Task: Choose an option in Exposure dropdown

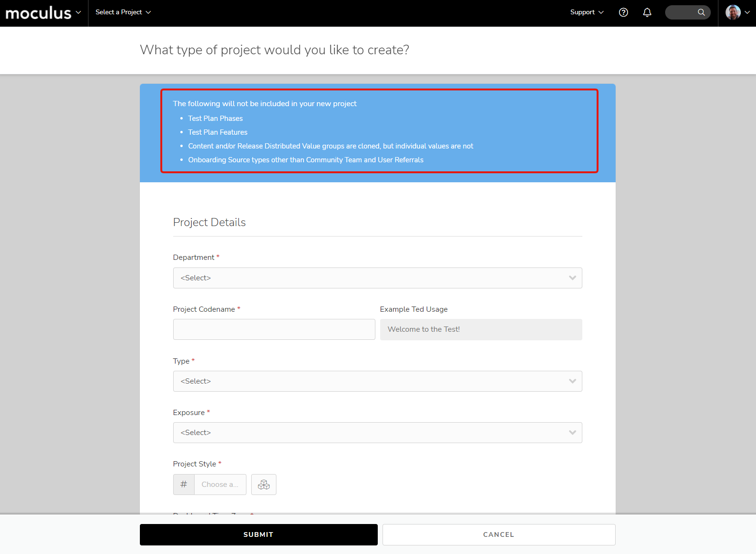Action: (377, 433)
